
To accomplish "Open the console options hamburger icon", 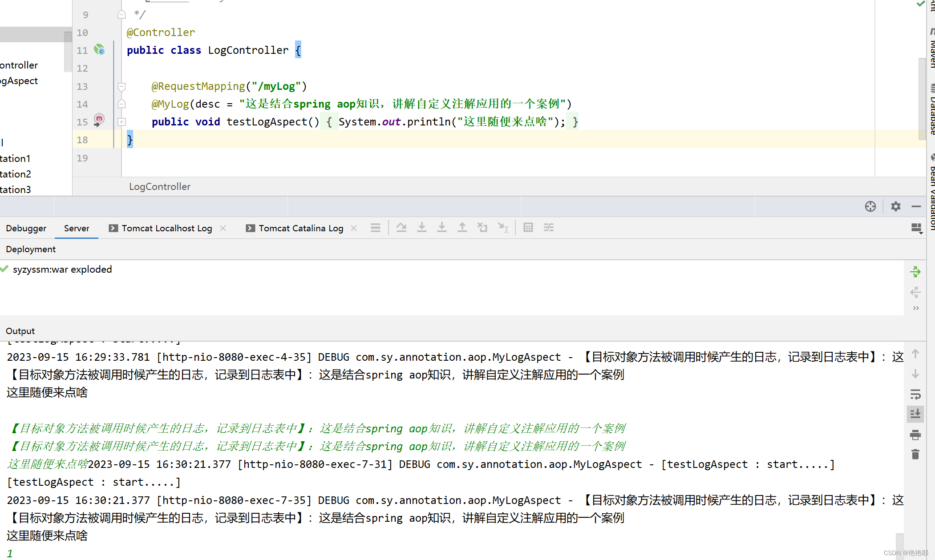I will (376, 227).
